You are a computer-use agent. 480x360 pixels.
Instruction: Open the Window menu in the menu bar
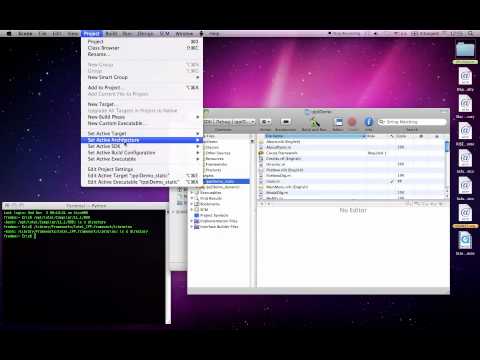[184, 34]
